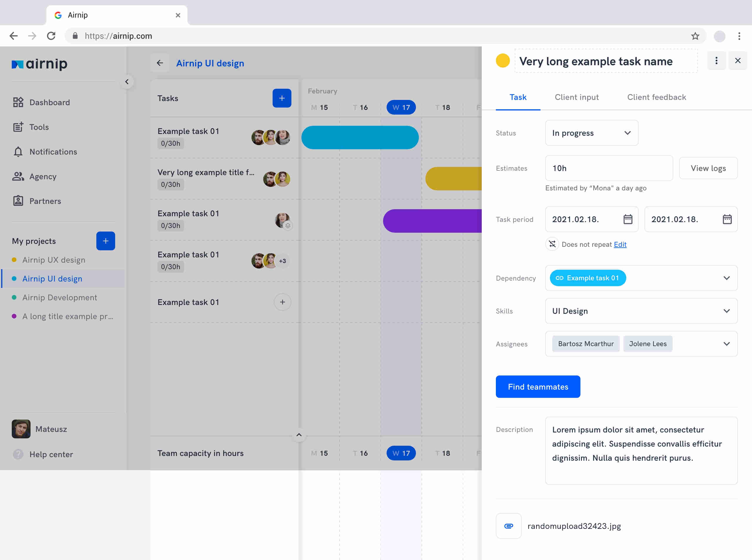This screenshot has width=752, height=560.
Task: Add a new project under My projects
Action: pyautogui.click(x=106, y=241)
